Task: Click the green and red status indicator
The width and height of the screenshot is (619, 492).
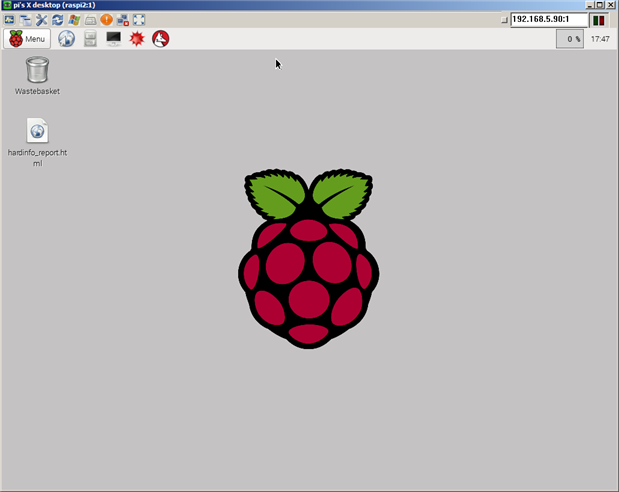Action: [x=599, y=20]
